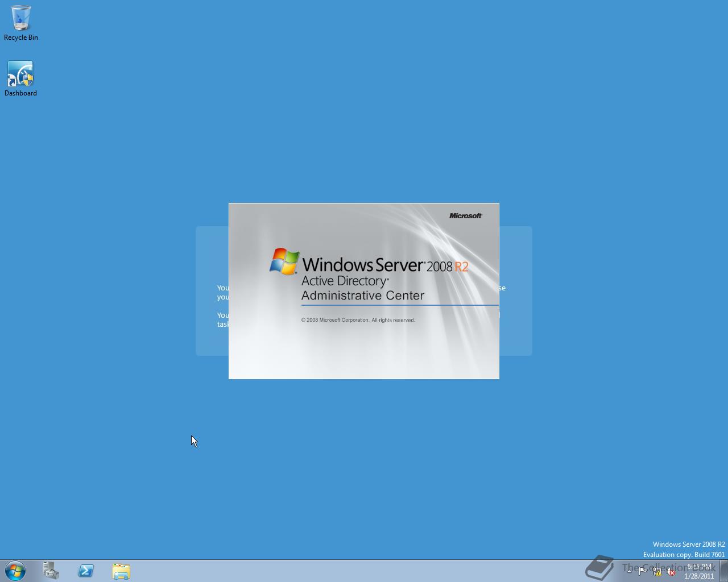728x582 pixels.
Task: Click the network warning tray icon
Action: (x=657, y=571)
